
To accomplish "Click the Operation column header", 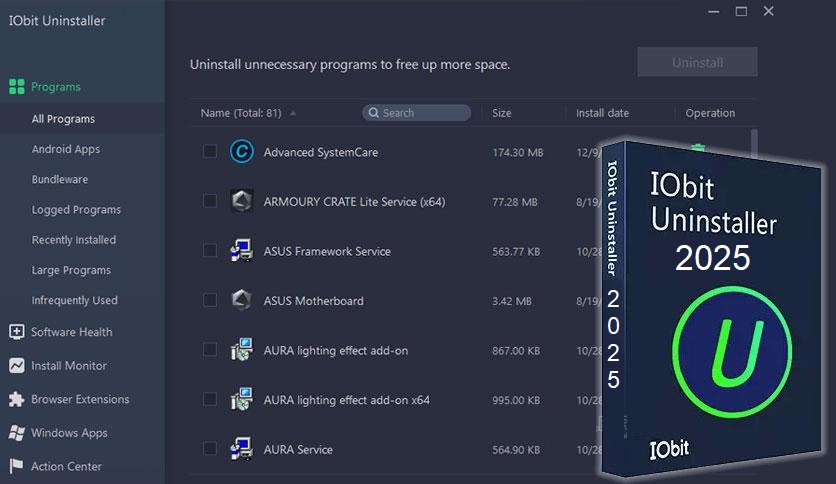I will pyautogui.click(x=710, y=113).
